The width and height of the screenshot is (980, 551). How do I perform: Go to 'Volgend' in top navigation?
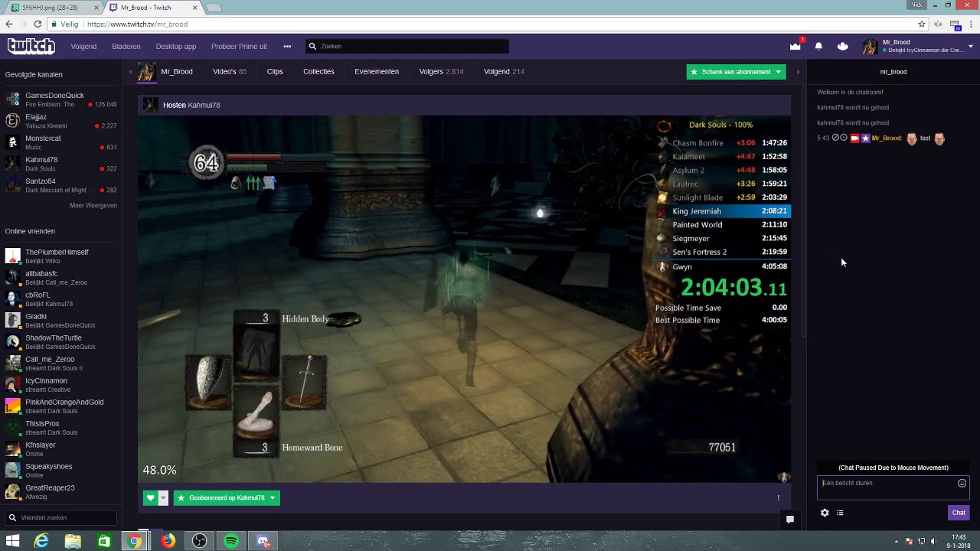click(x=83, y=46)
